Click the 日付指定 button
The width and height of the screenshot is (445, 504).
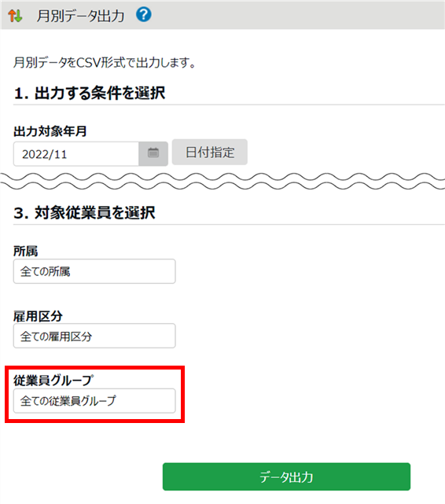(209, 153)
